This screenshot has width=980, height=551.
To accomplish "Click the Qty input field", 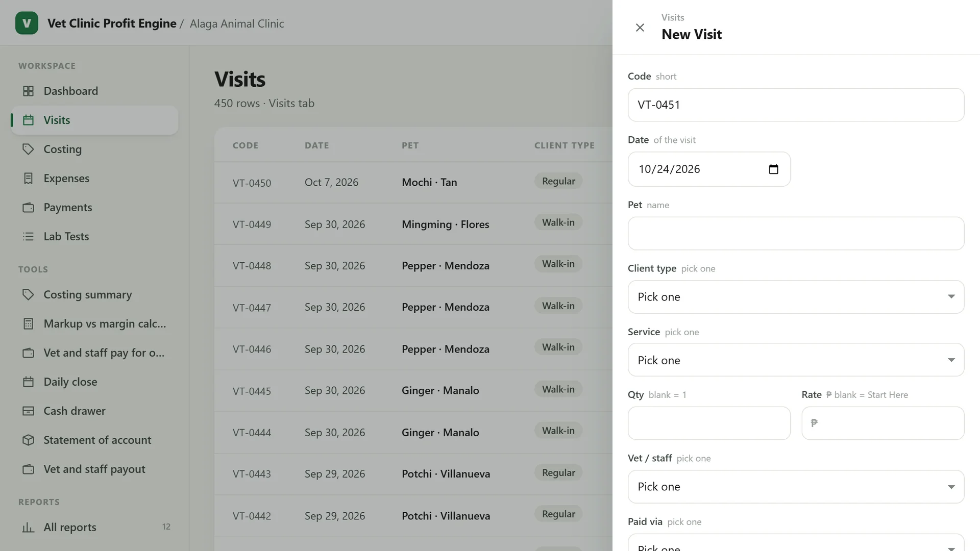I will 709,423.
